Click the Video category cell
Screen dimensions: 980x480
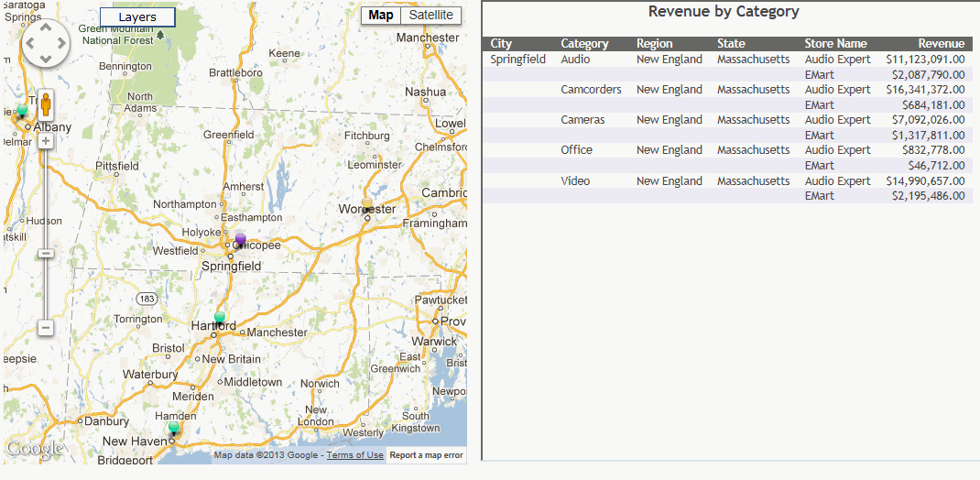(x=575, y=181)
